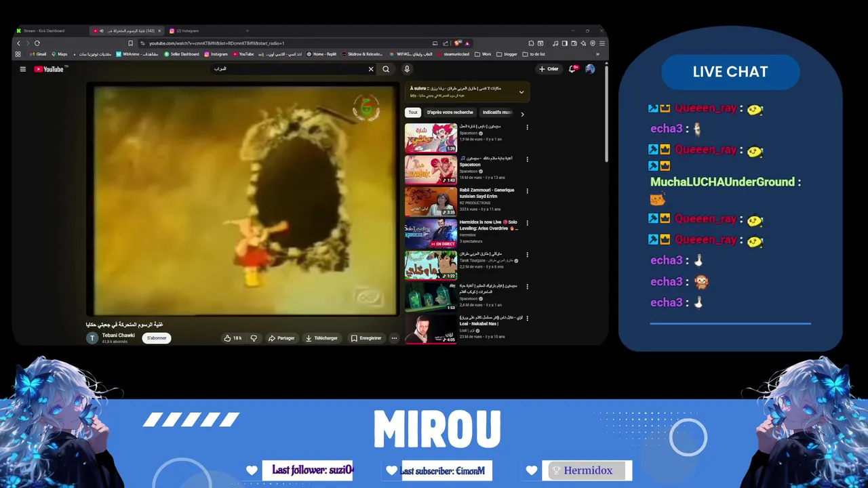
Task: Open options for Tarek Tourgane video
Action: [x=527, y=255]
